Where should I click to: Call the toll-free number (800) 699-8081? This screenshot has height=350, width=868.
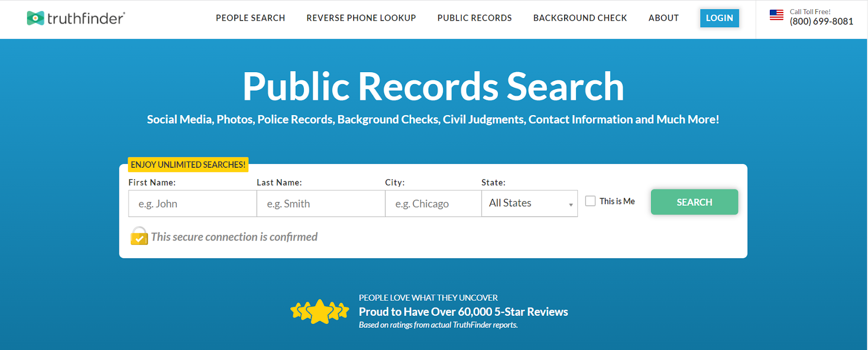821,22
